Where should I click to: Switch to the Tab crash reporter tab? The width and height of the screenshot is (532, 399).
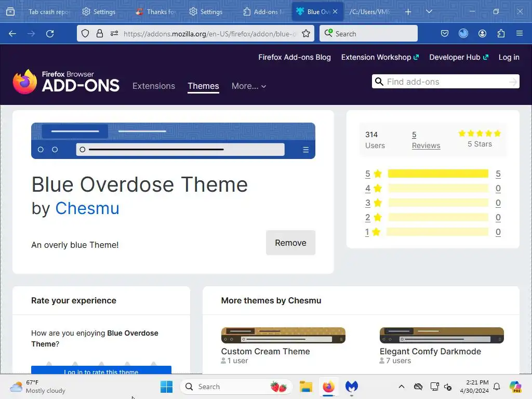pyautogui.click(x=48, y=12)
